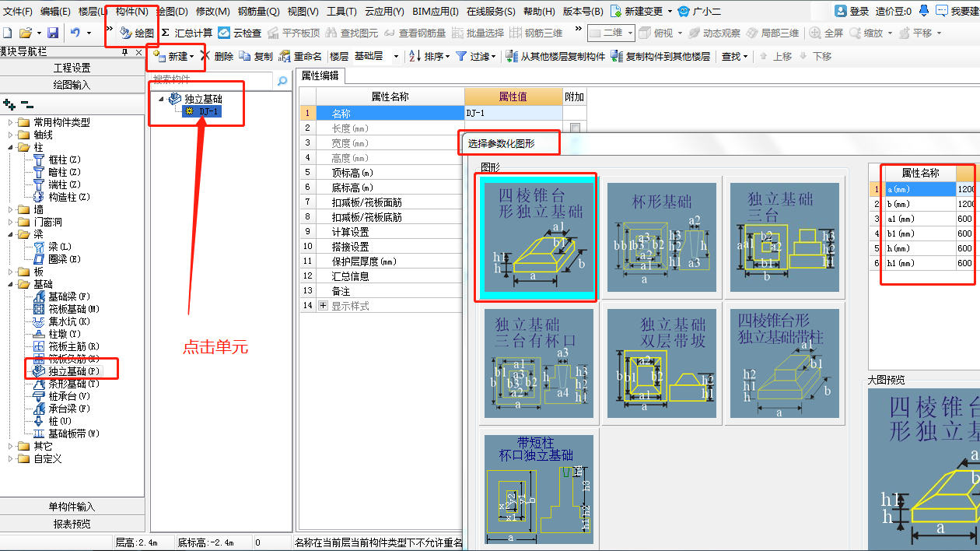Click 俯视 view tool
The height and width of the screenshot is (551, 980).
click(x=661, y=33)
